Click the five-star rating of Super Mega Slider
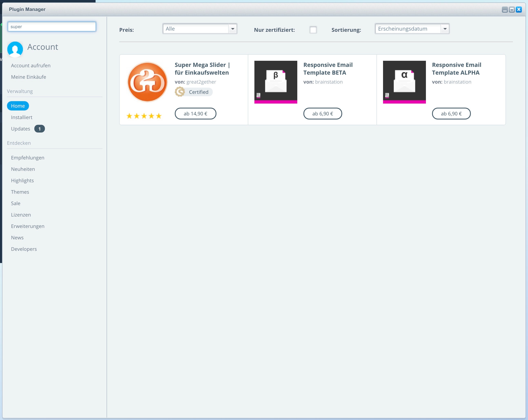The height and width of the screenshot is (420, 528). coord(144,116)
